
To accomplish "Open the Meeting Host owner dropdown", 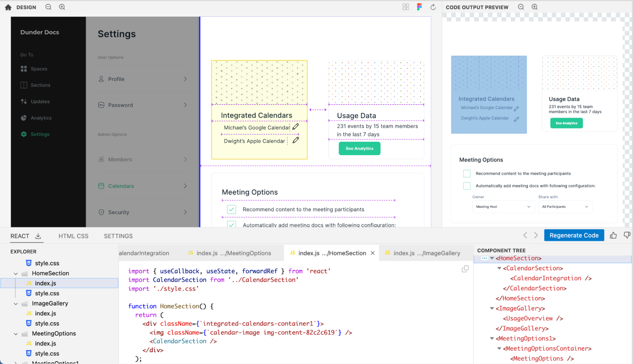I will click(503, 207).
